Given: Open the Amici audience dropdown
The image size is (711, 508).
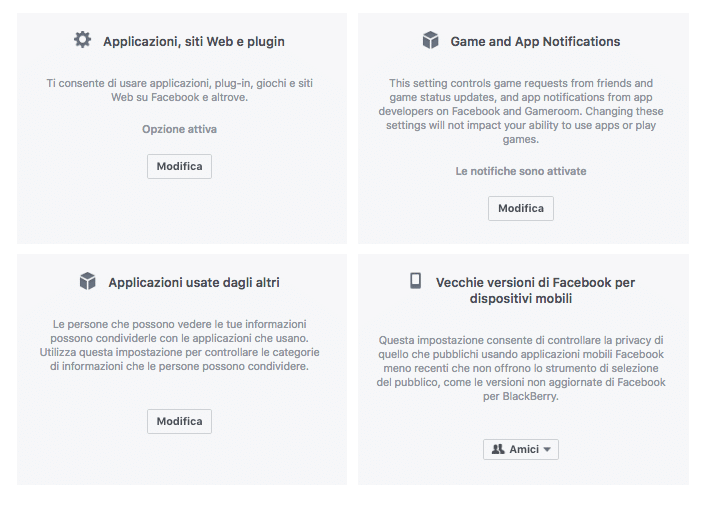Looking at the screenshot, I should [x=521, y=450].
